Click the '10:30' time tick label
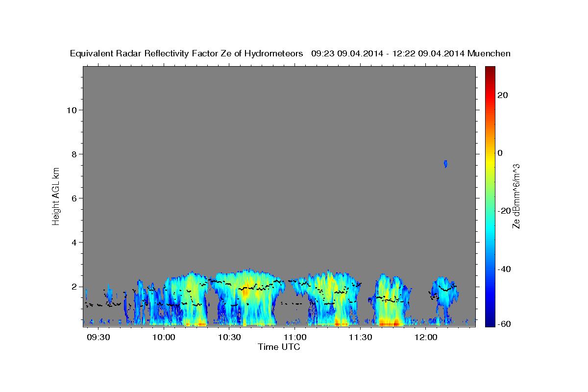Viewport: 588px width, 392px height. (x=229, y=337)
